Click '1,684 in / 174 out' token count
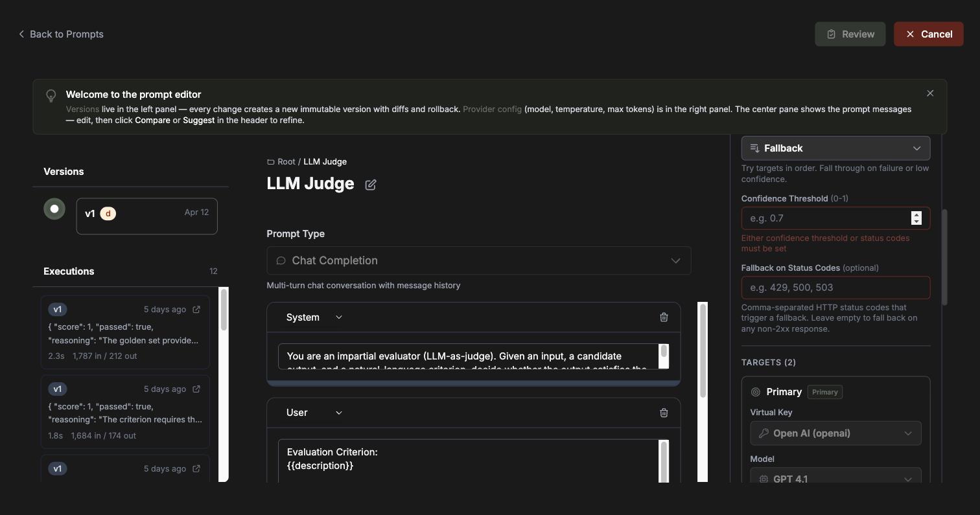Viewport: 980px width, 515px height. [104, 436]
